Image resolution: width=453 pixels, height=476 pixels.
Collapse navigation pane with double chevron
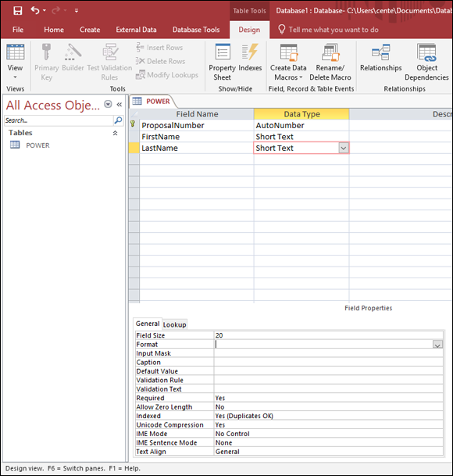point(119,105)
